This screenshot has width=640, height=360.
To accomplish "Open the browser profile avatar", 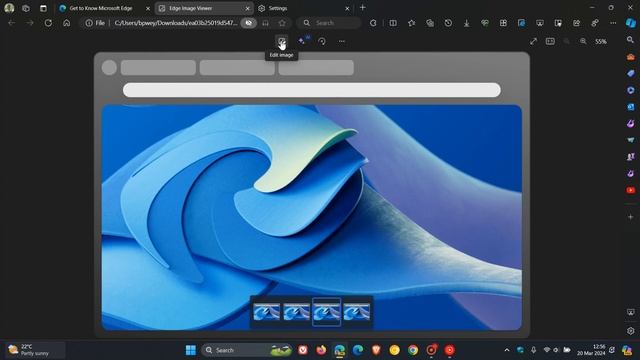I will point(9,8).
